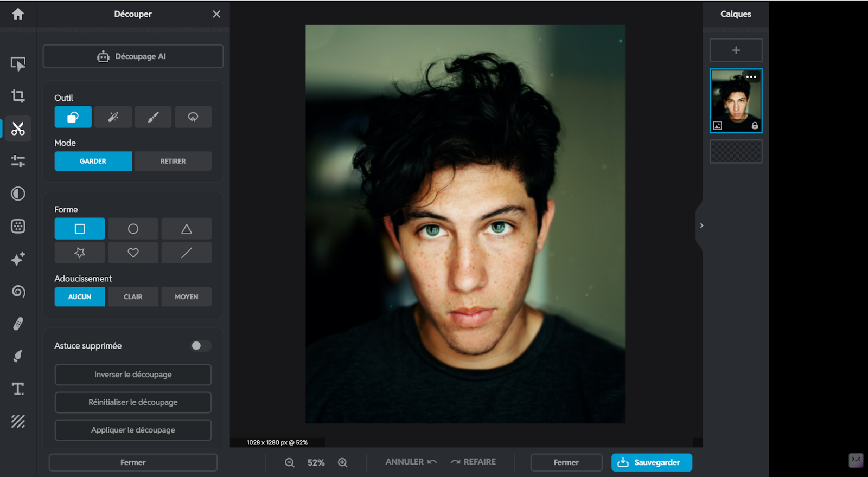Choose the Magic wand cutout tool
Image resolution: width=868 pixels, height=477 pixels.
(x=113, y=117)
